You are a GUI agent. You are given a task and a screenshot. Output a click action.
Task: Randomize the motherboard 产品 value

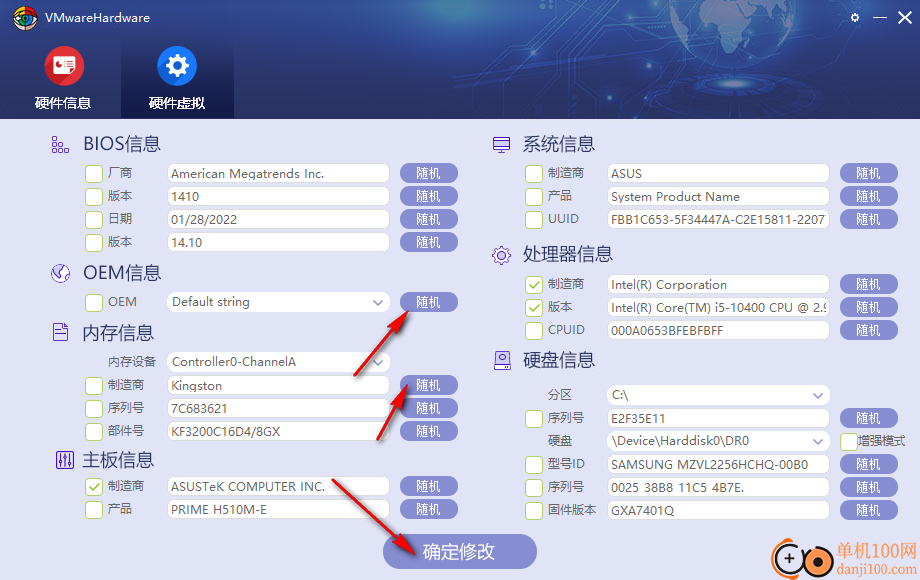tap(428, 509)
